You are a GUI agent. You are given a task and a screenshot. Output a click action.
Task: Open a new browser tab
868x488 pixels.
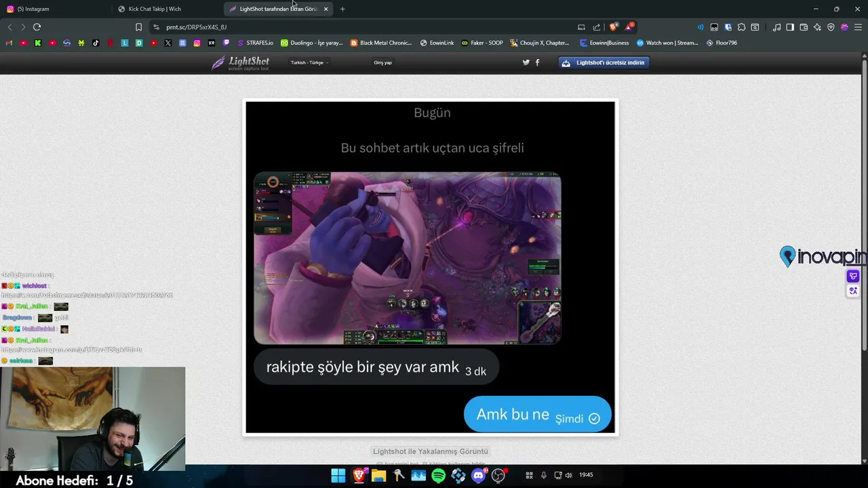click(342, 9)
